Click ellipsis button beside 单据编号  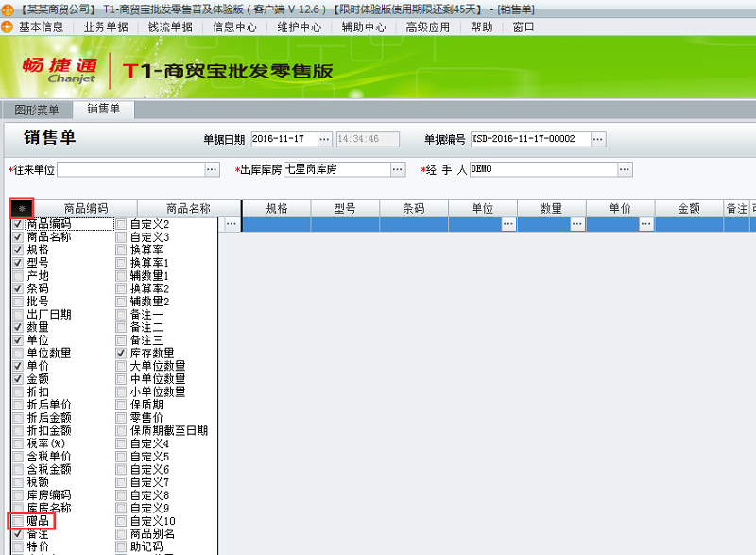[598, 139]
